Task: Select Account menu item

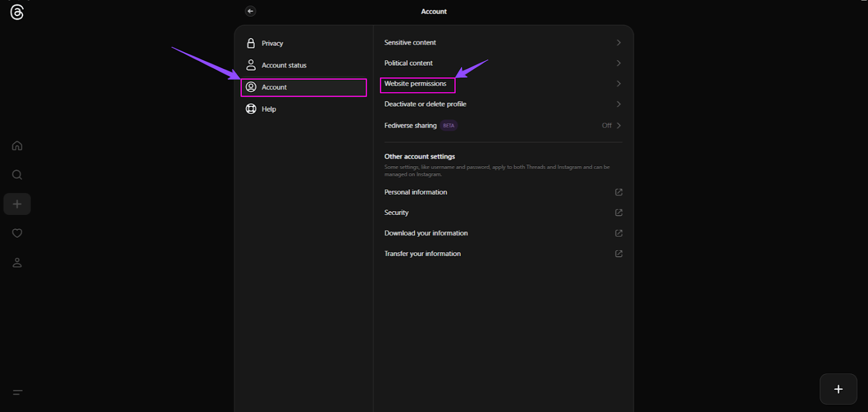Action: [x=304, y=87]
